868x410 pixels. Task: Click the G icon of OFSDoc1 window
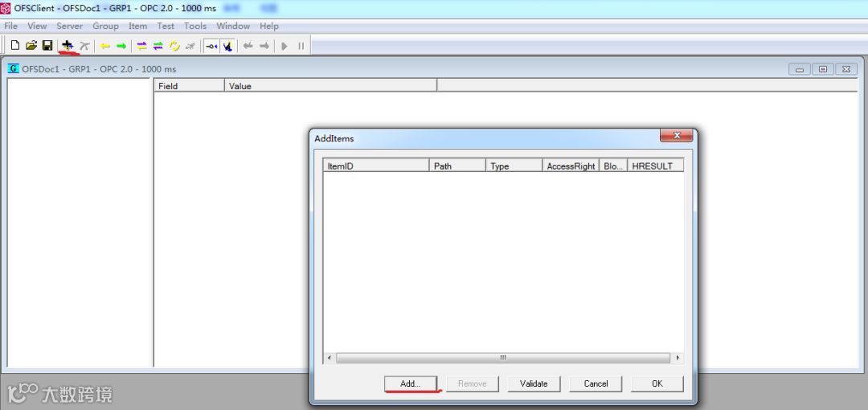(14, 68)
